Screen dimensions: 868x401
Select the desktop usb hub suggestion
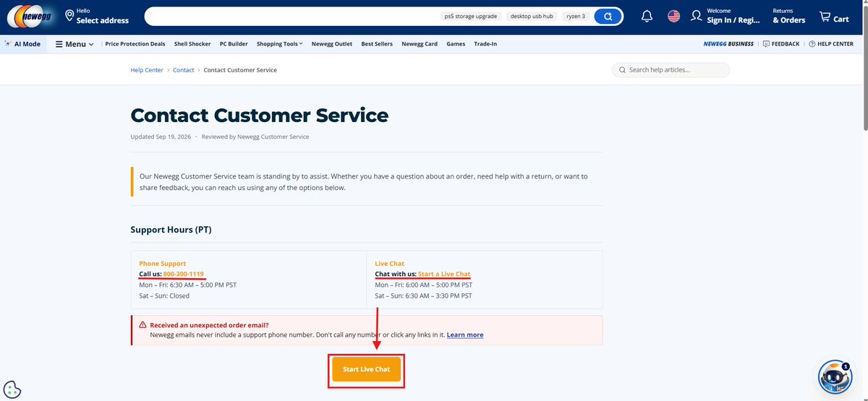pos(532,16)
